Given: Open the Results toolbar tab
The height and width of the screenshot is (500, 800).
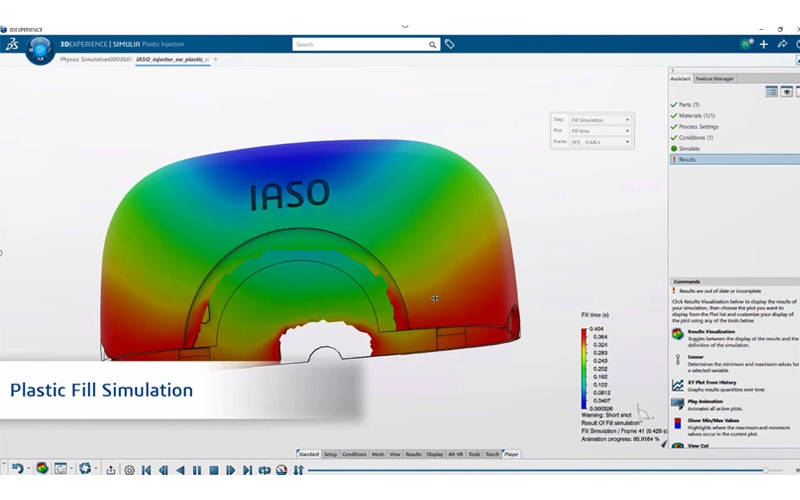Looking at the screenshot, I should (x=413, y=454).
